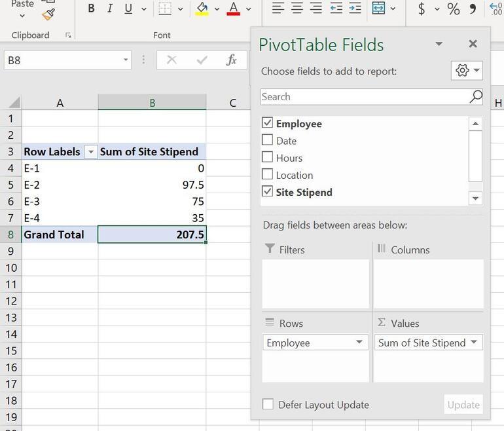Screen dimensions: 504x431
Task: Click the fill color yellow swatch
Action: coord(202,9)
